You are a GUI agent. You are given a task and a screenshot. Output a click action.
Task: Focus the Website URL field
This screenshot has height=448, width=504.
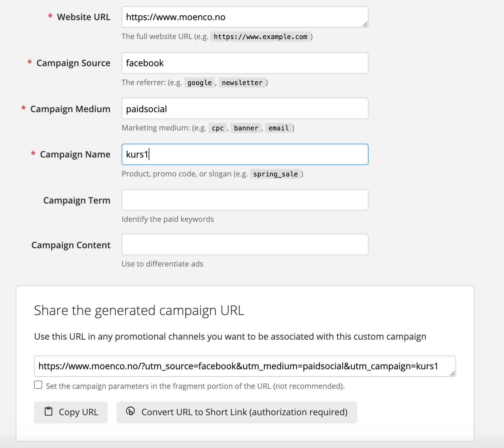(x=245, y=17)
